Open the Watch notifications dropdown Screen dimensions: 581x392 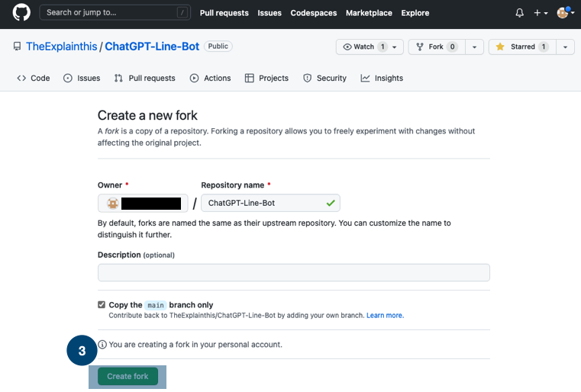click(370, 47)
